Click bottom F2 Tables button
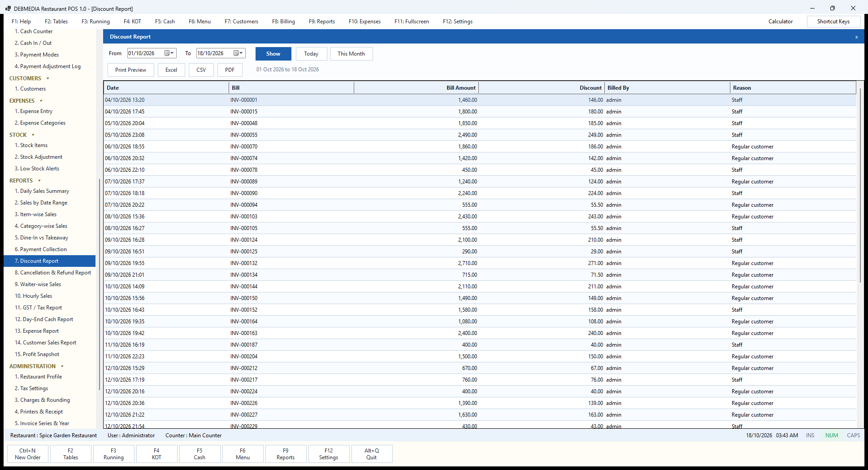Screen dimensions: 868x470 click(71, 454)
